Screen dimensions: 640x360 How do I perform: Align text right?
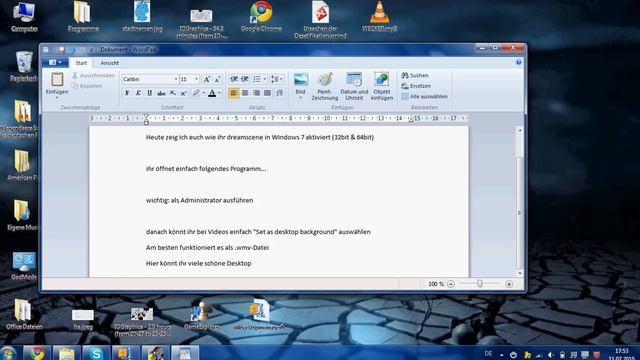(x=256, y=93)
